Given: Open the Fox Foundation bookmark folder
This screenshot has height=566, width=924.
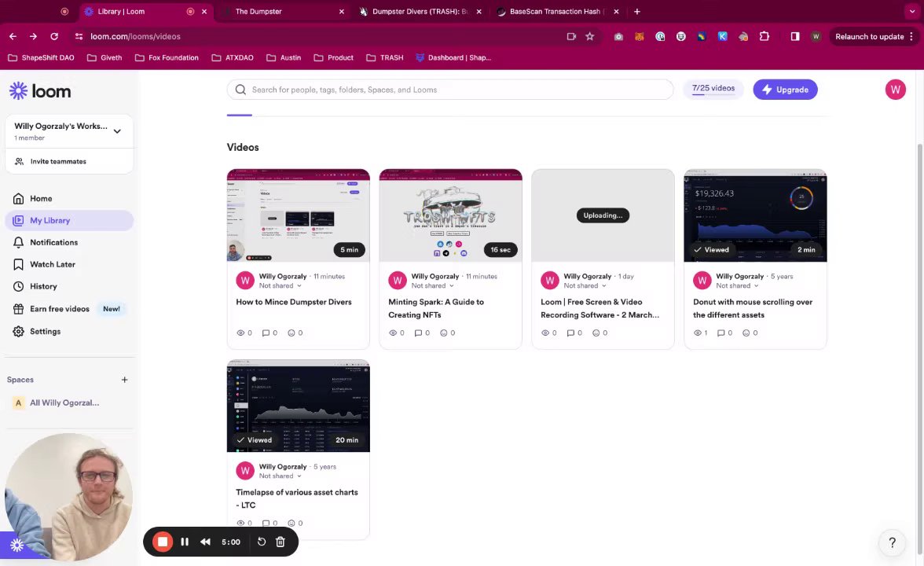Looking at the screenshot, I should (x=167, y=58).
